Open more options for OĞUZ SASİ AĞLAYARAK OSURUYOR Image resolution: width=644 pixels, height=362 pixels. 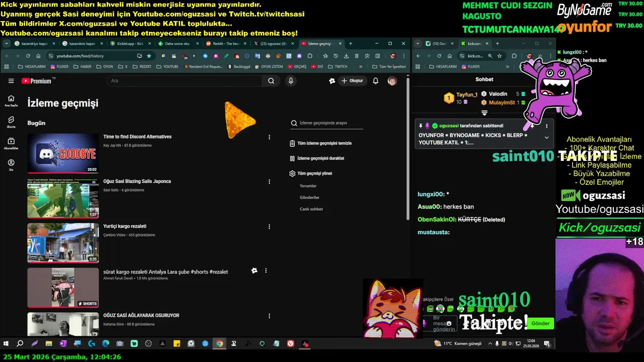coord(269,316)
